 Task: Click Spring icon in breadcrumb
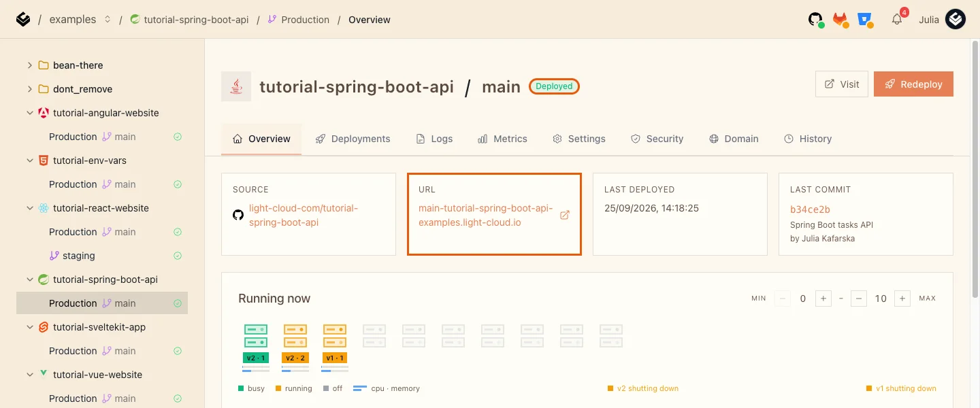click(x=135, y=20)
